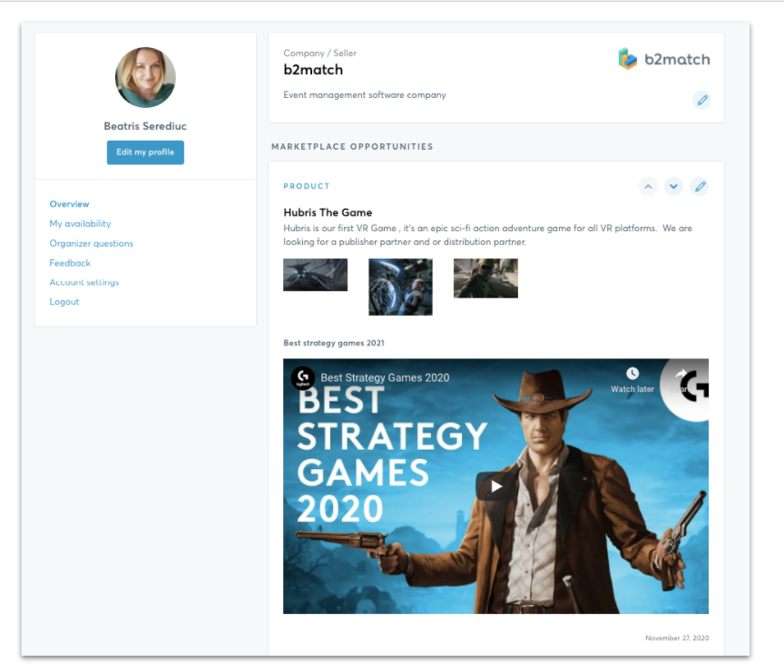This screenshot has height=672, width=784.
Task: Open the middle Hubris game thumbnail
Action: point(400,287)
